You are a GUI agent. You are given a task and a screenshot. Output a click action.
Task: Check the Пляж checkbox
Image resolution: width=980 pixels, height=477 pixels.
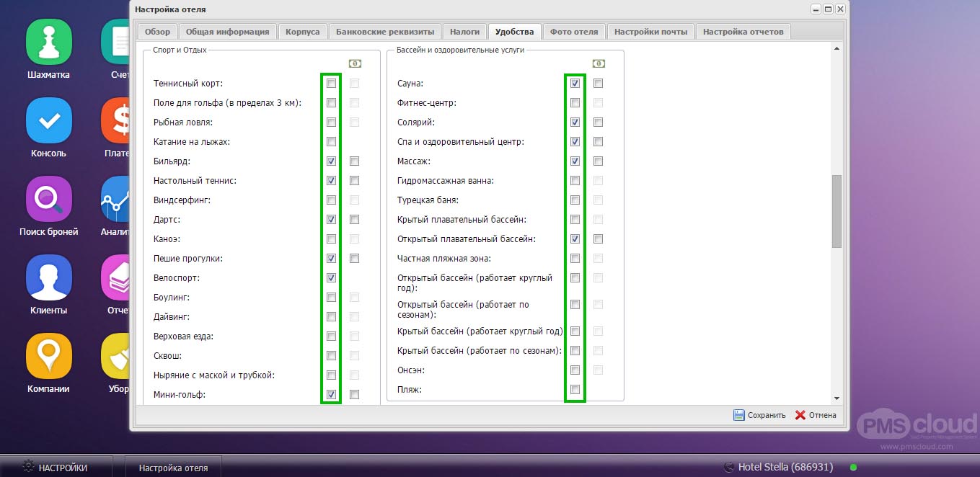pyautogui.click(x=575, y=390)
